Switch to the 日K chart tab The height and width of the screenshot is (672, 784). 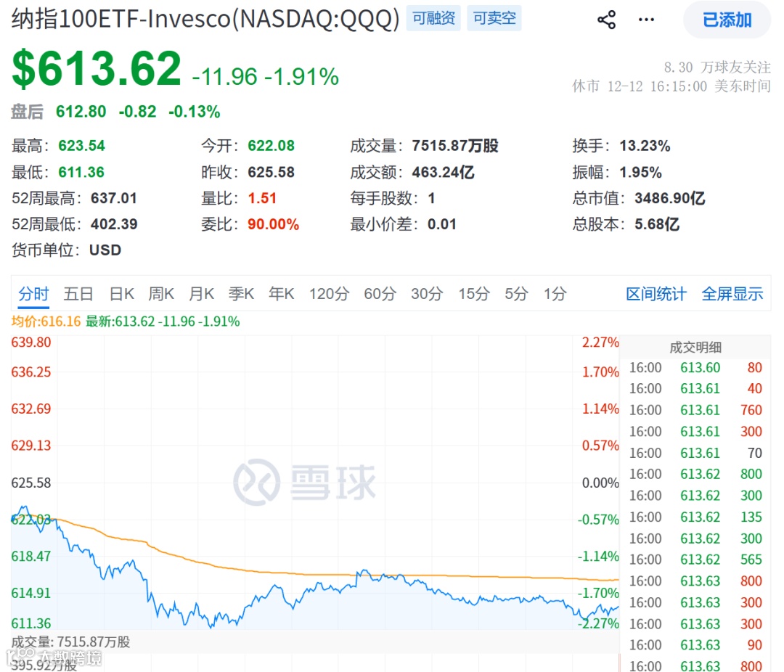pos(121,294)
